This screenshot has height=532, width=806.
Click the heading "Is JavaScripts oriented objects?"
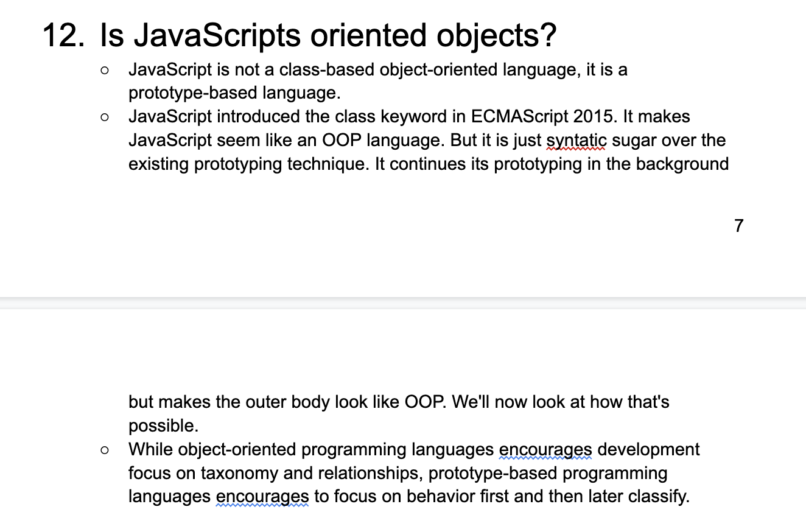pos(328,36)
